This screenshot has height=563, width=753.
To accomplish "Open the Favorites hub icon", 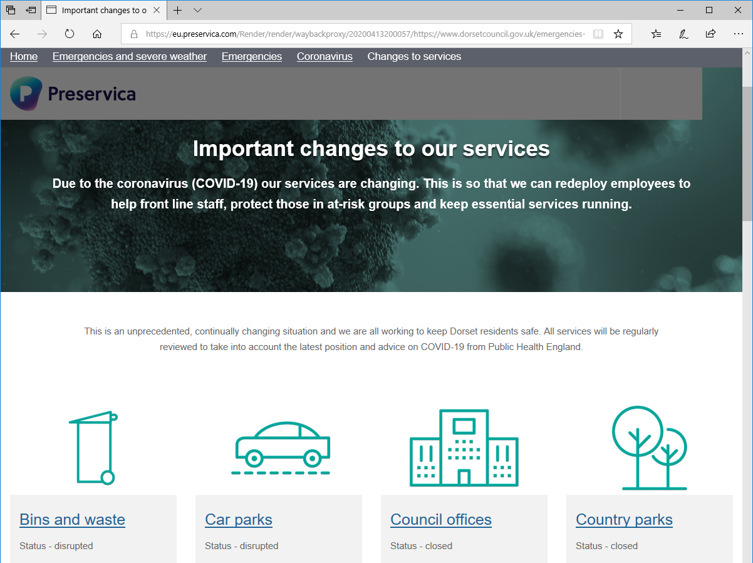I will click(x=656, y=34).
